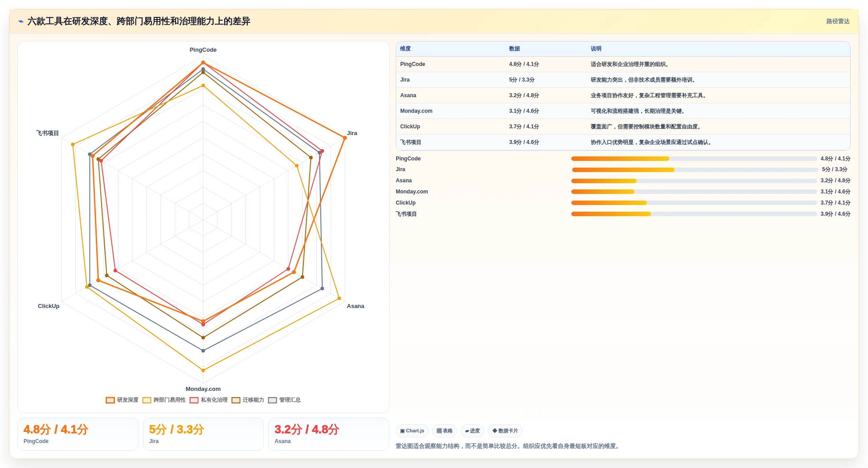Toggle the 管理汇总 legend series
This screenshot has width=868, height=468.
point(284,400)
